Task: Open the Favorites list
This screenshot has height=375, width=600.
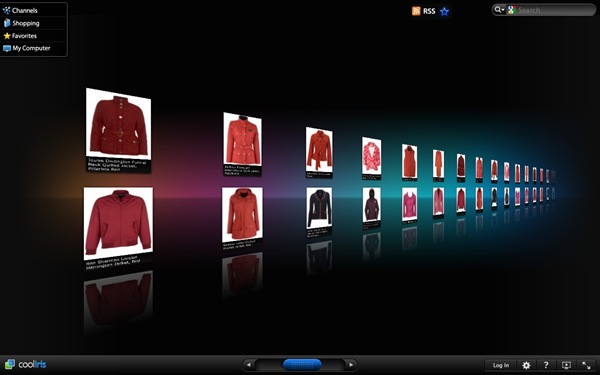Action: click(x=34, y=36)
